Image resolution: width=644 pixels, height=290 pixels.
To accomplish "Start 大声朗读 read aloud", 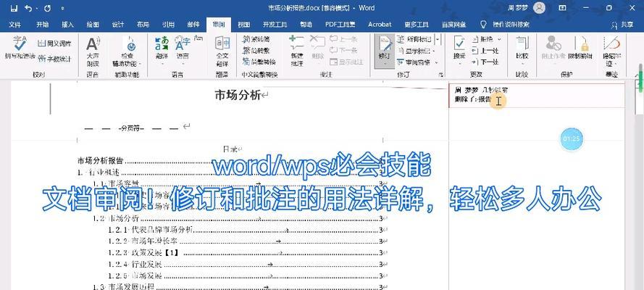I will [93, 51].
